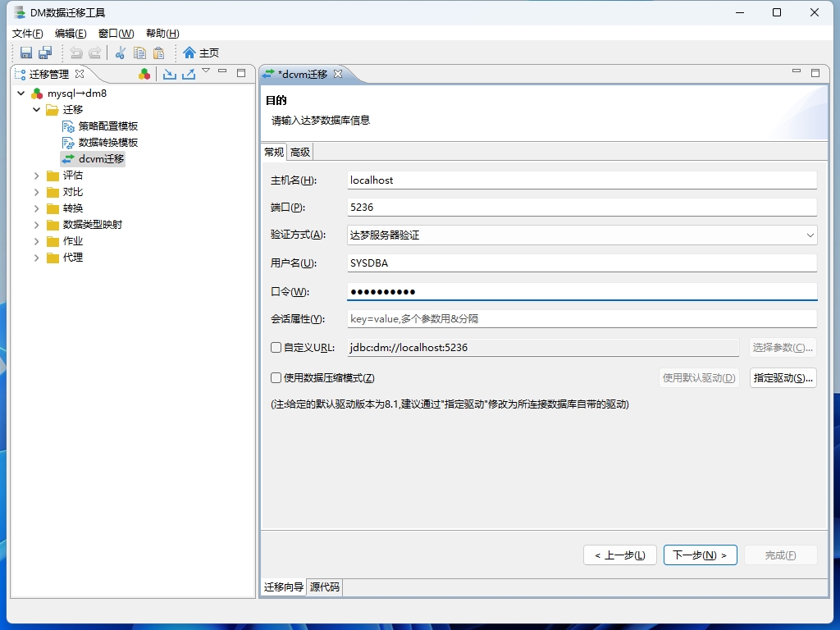
Task: Open the 文件 menu
Action: [27, 33]
